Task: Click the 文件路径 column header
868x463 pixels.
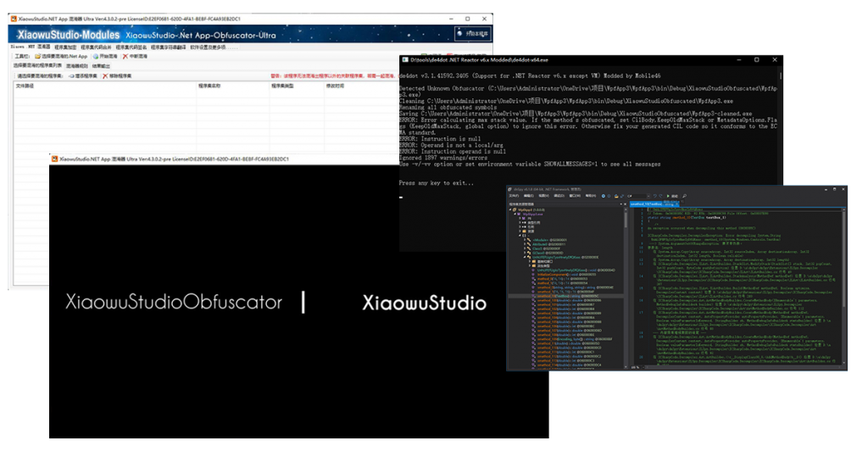Action: [x=105, y=86]
